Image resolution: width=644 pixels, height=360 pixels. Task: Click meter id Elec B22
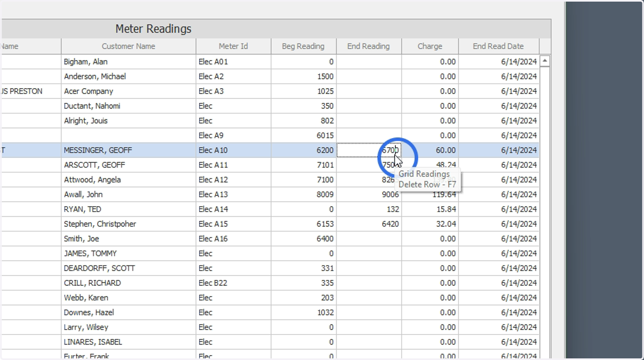(x=213, y=283)
